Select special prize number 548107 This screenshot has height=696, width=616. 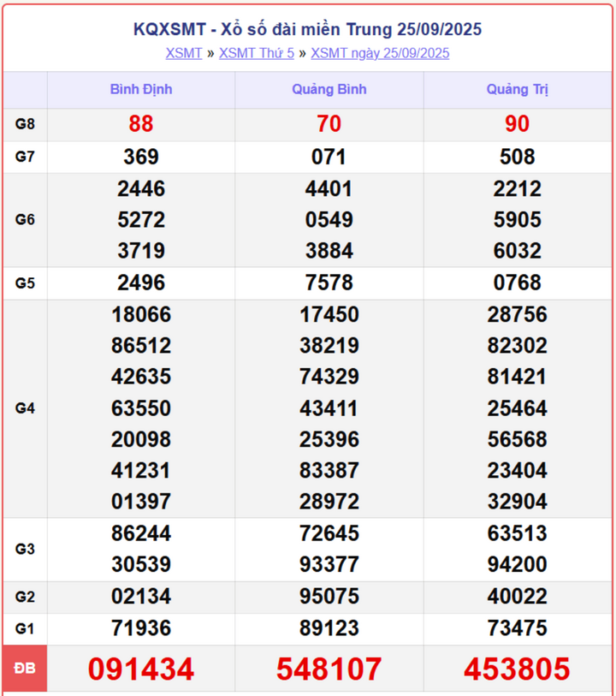329,669
